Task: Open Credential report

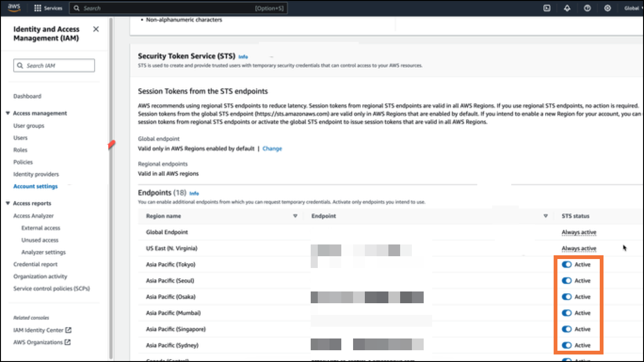Action: pos(35,265)
